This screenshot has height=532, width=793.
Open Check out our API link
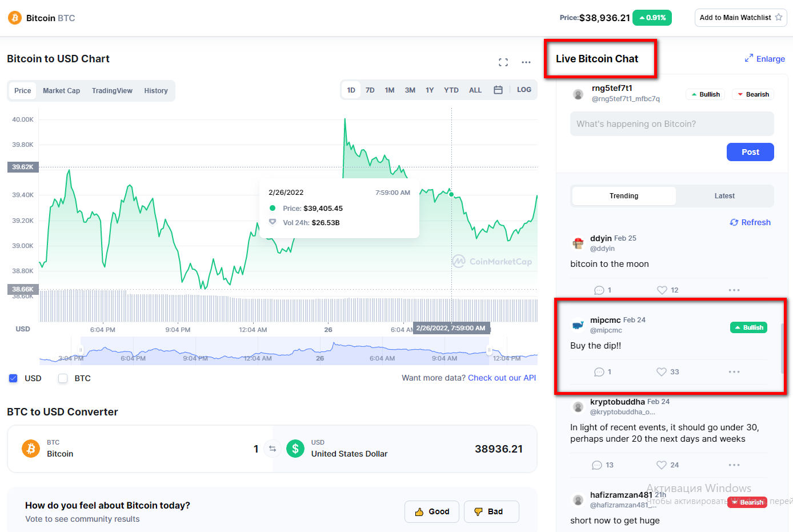[x=502, y=378]
